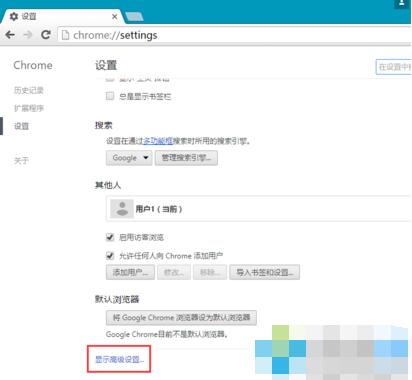Screen dimensions: 412x380
Task: Open 显示高级设置 link
Action: tap(120, 359)
